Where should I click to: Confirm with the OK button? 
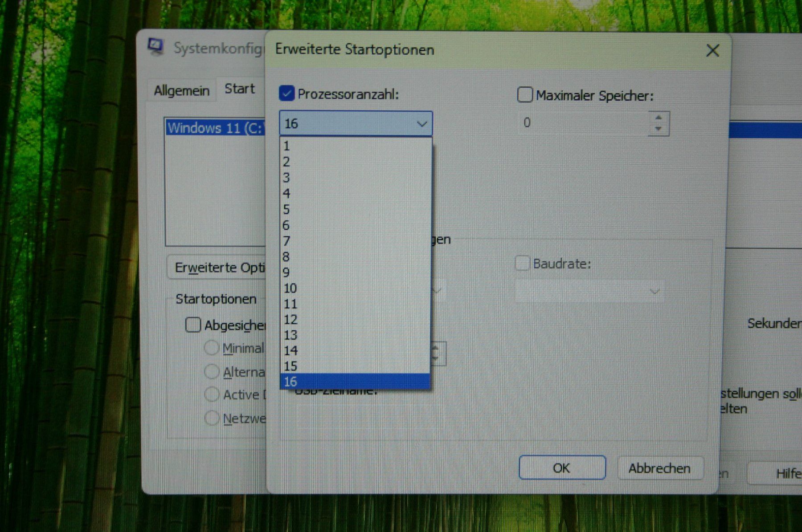[562, 467]
